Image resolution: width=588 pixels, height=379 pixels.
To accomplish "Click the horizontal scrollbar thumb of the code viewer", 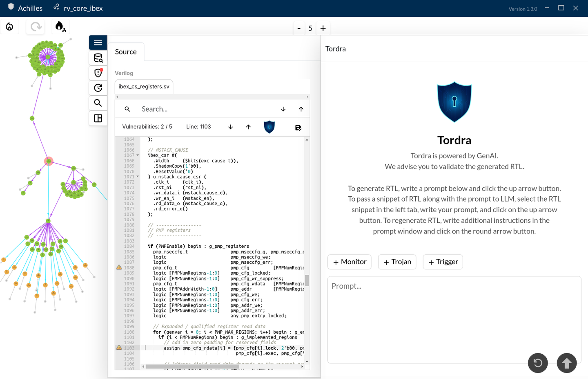I will (x=192, y=367).
